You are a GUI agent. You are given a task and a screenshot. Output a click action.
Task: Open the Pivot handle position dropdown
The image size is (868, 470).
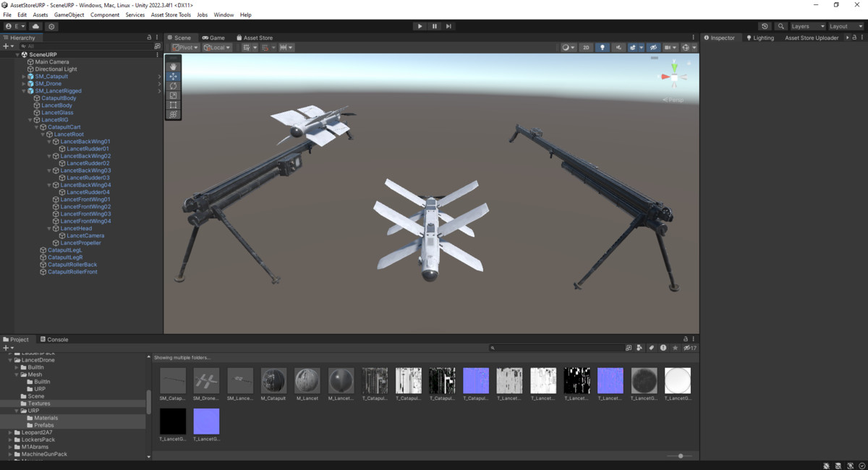(186, 47)
